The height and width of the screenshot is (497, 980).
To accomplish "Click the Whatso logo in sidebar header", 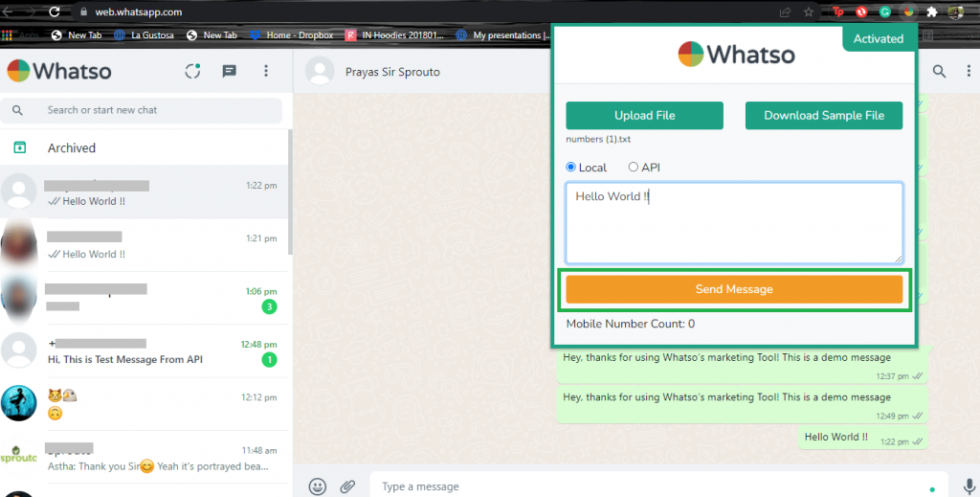I will (59, 71).
